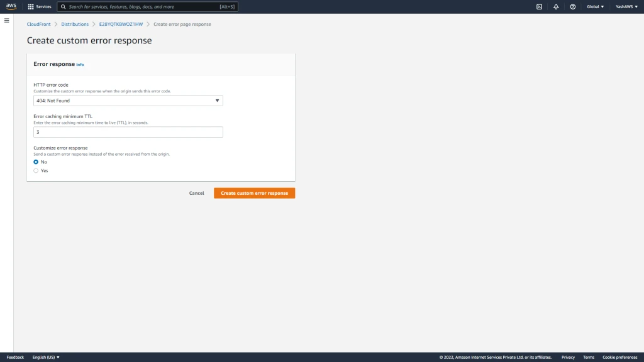Open the Terms footer link
Screen dimensions: 644x362
click(x=589, y=358)
